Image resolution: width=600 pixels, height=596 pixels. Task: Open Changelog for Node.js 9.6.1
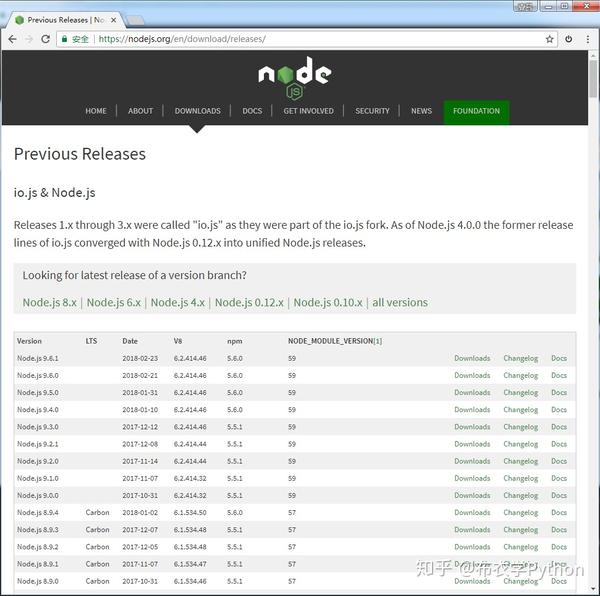click(521, 358)
